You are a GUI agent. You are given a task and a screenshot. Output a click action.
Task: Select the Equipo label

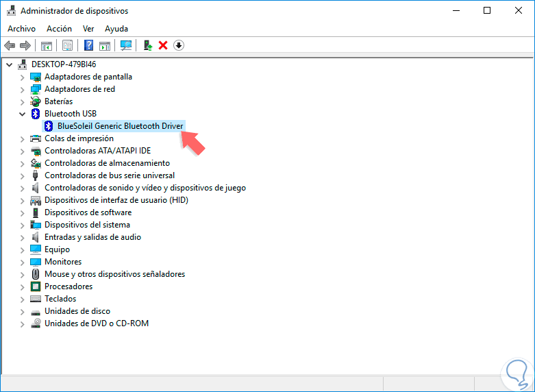click(x=57, y=249)
